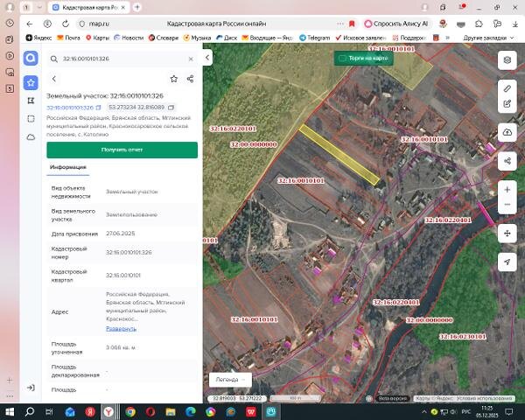Share this parcel from the info panel

(190, 79)
